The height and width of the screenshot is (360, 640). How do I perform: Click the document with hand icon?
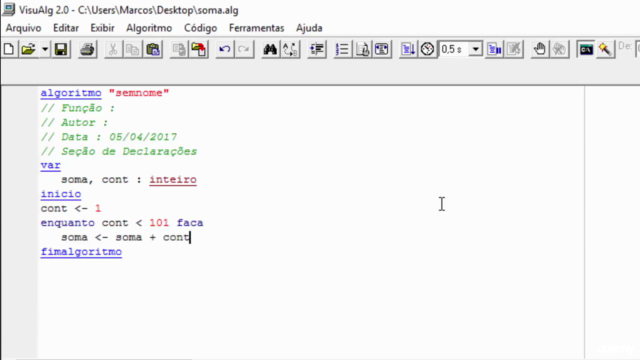[x=362, y=49]
